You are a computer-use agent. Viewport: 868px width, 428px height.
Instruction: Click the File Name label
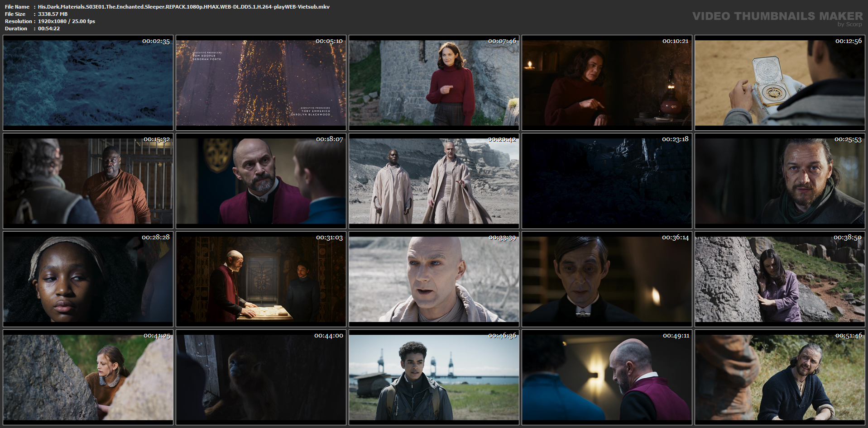pyautogui.click(x=17, y=7)
